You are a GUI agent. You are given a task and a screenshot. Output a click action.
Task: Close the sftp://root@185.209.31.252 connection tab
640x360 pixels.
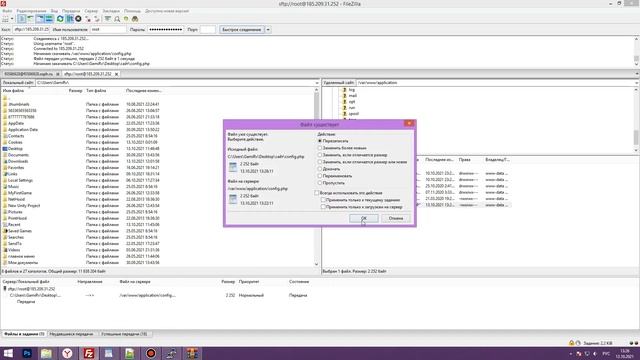point(116,74)
